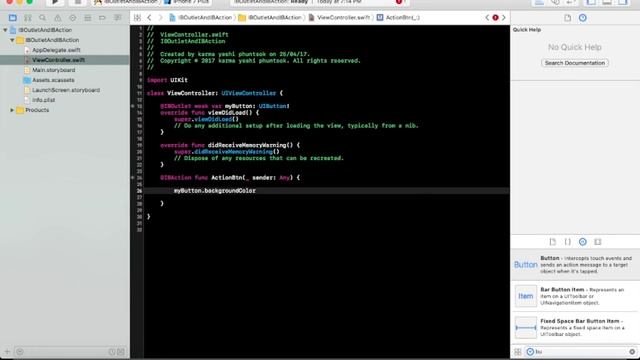Click the red error indicator in jump bar
The height and width of the screenshot is (360, 640).
[x=495, y=18]
